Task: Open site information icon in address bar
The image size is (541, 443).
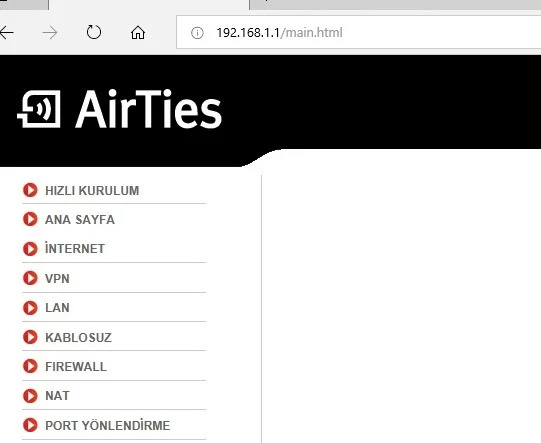Action: (x=197, y=33)
